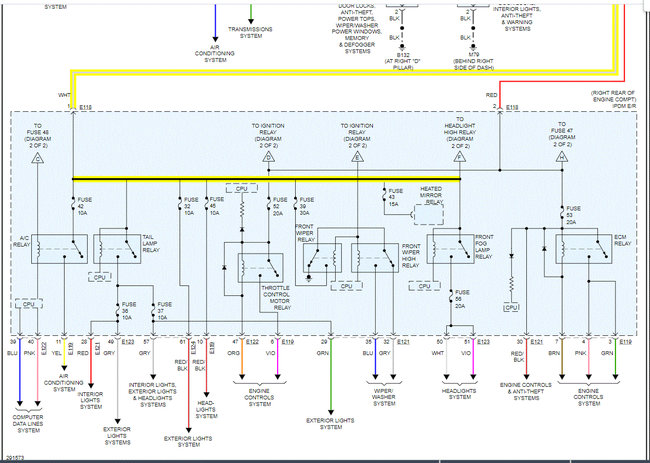Click the 'FRONT WIPER HIGH RELAY' label

click(x=411, y=256)
